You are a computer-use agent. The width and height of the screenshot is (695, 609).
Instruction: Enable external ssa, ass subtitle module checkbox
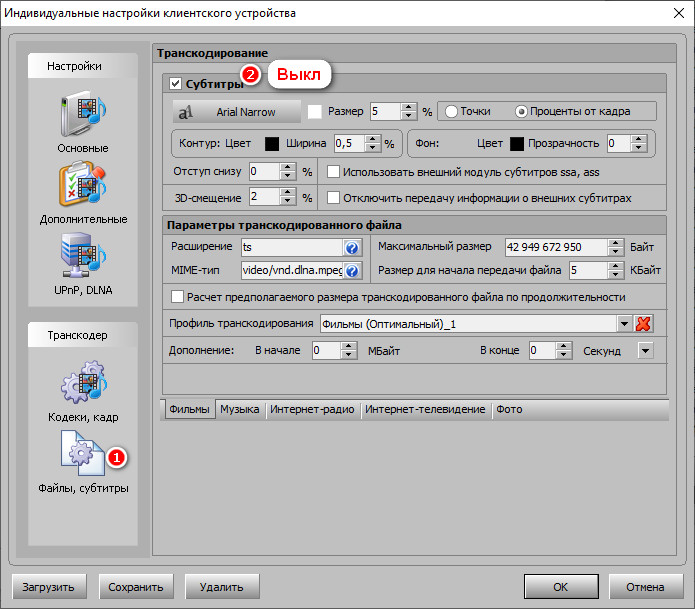click(x=334, y=172)
